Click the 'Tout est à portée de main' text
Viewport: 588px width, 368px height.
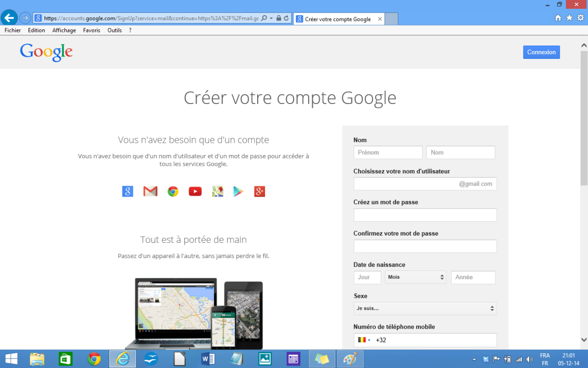pos(194,240)
